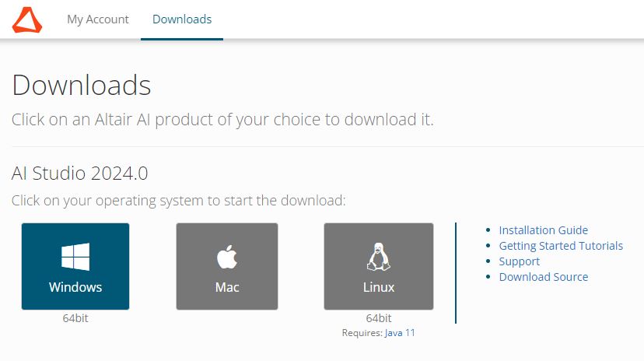
Task: Open the My Account tab
Action: tap(98, 19)
